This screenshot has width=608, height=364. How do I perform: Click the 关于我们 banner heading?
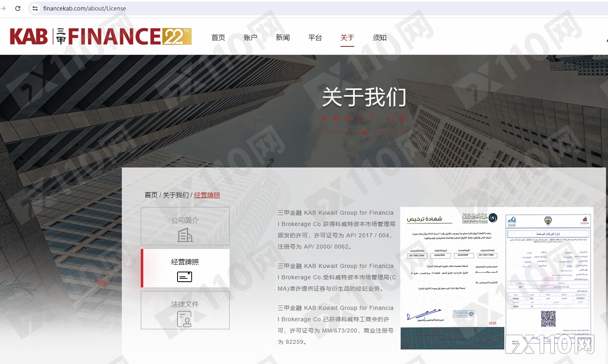tap(364, 97)
